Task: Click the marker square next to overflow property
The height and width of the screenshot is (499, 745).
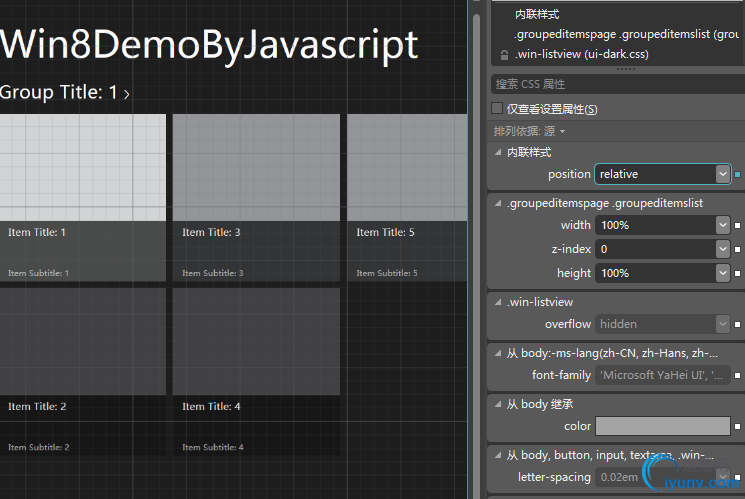Action: point(738,324)
